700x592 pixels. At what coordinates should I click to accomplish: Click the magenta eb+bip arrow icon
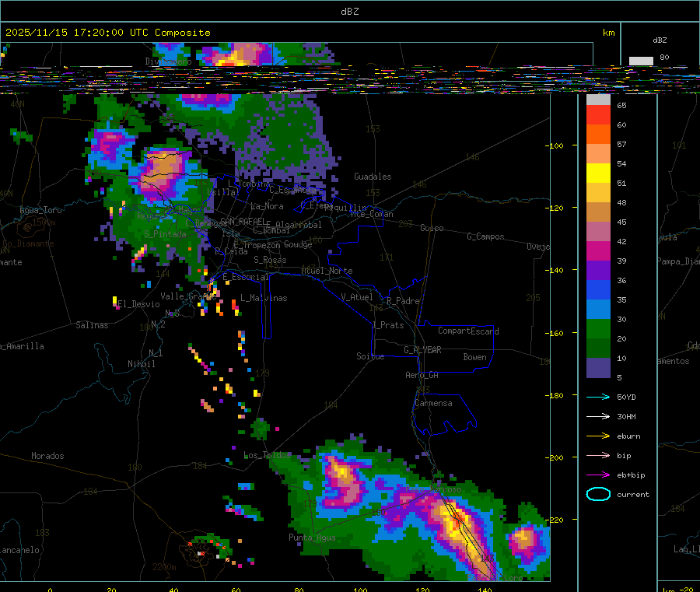pos(597,475)
